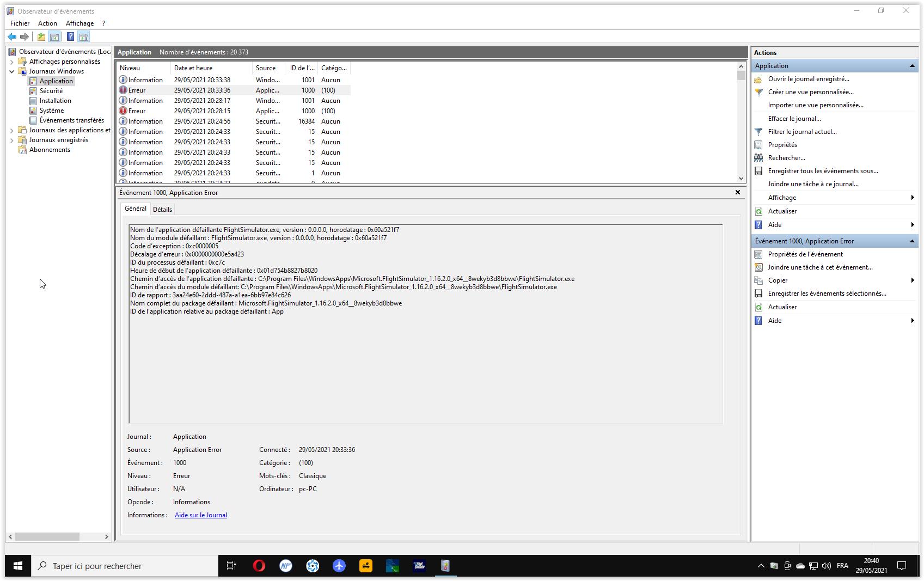Click Actualiser icon in the Application section
Viewport: 924px width, 581px height.
(758, 211)
